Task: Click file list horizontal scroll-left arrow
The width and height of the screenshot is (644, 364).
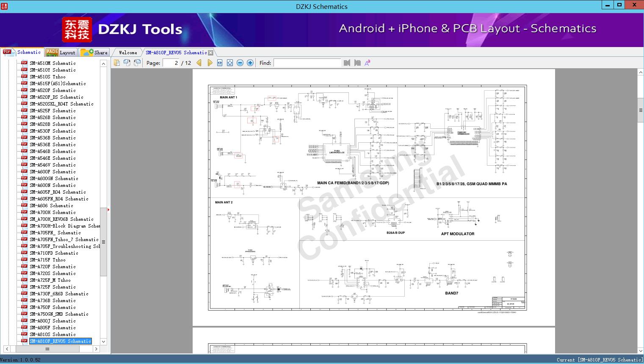Action: tap(6, 349)
